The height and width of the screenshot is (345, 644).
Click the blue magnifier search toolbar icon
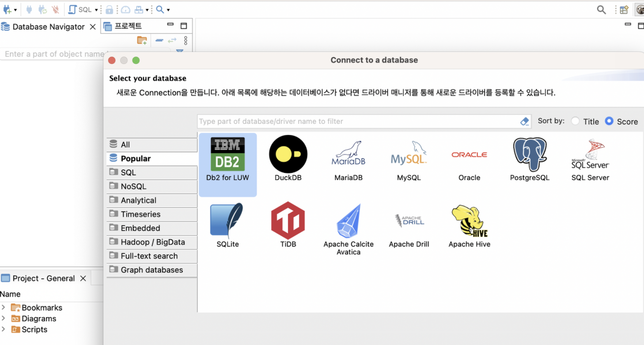(160, 9)
